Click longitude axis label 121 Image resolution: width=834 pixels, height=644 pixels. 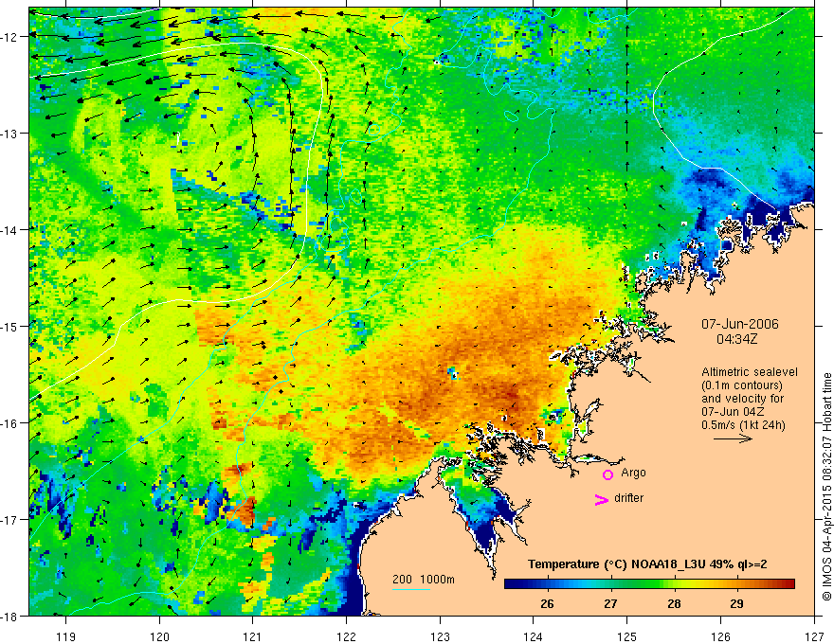(x=252, y=636)
